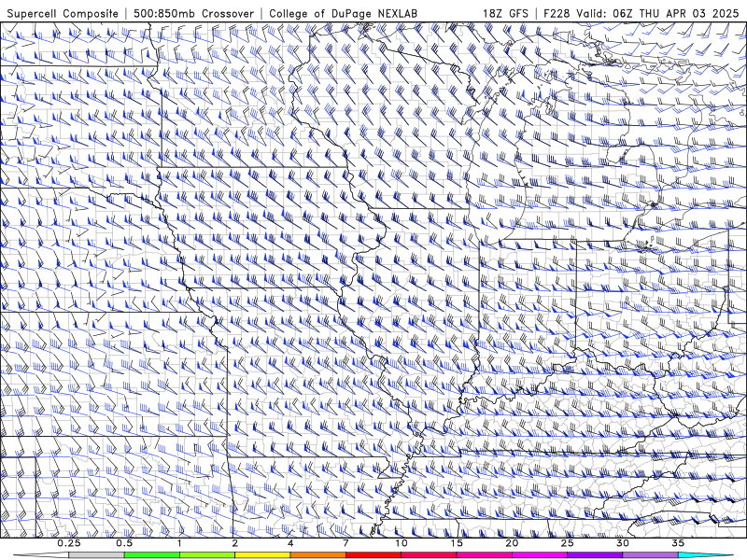Click the "College of DuPage NEXLAB" label
747x560 pixels.
[x=343, y=13]
